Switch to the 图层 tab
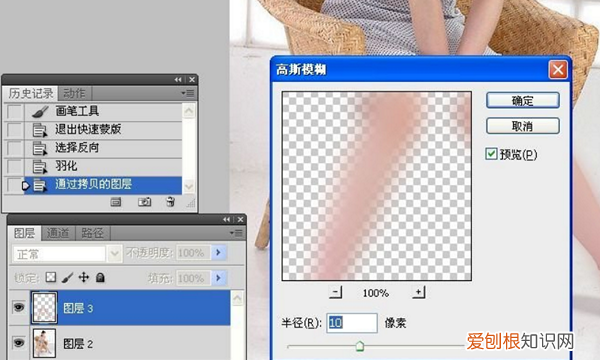Screen dimensions: 600x360 (24, 233)
